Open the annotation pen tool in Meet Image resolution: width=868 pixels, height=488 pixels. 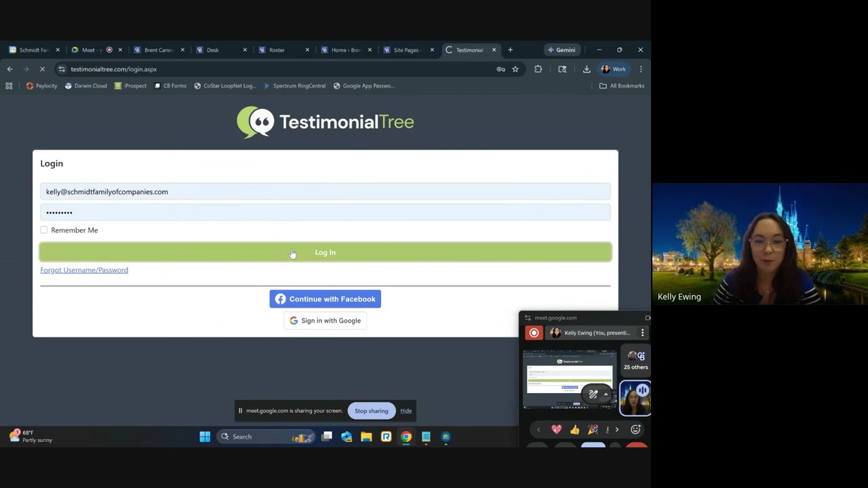click(x=593, y=394)
